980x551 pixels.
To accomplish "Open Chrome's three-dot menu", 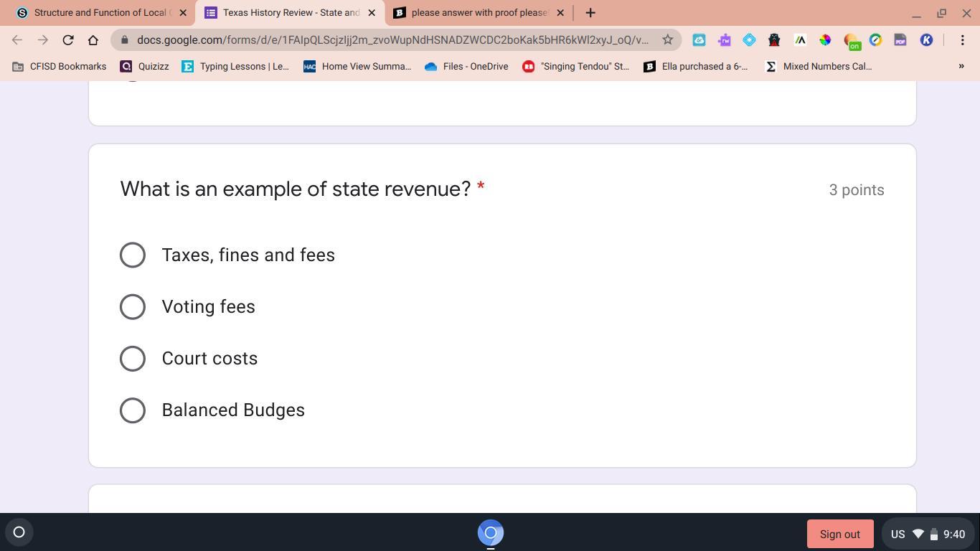I will pyautogui.click(x=963, y=40).
